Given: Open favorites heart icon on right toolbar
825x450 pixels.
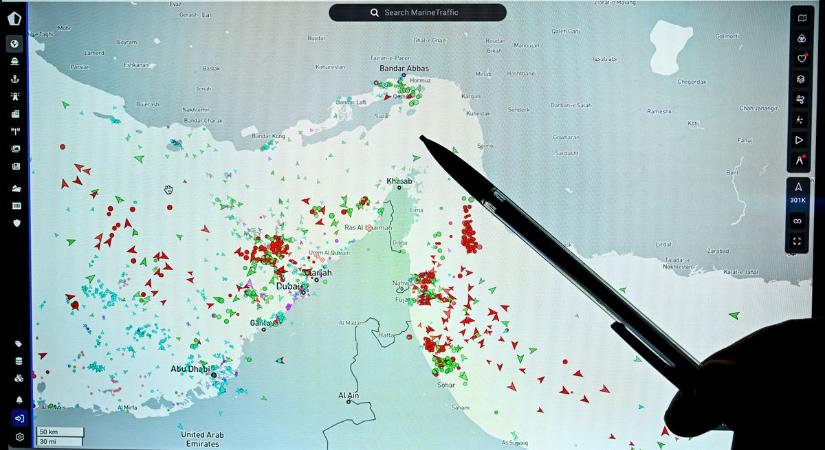Looking at the screenshot, I should point(800,58).
